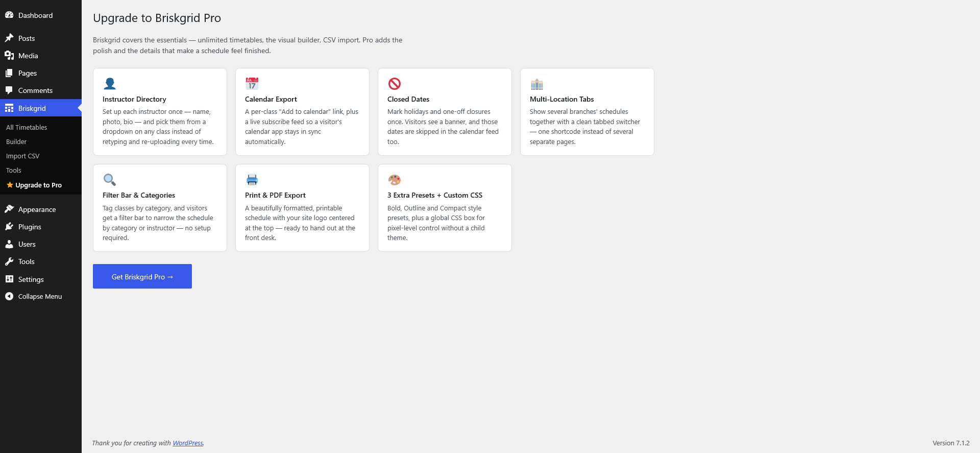Open the Settings menu label
Image resolution: width=980 pixels, height=453 pixels.
click(x=31, y=279)
